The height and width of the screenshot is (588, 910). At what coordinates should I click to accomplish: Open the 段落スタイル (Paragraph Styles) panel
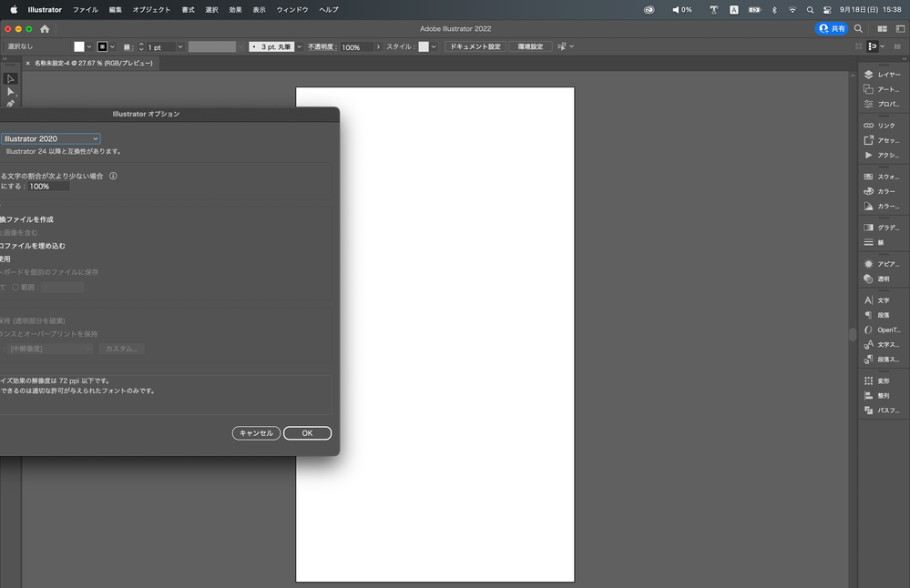click(882, 360)
